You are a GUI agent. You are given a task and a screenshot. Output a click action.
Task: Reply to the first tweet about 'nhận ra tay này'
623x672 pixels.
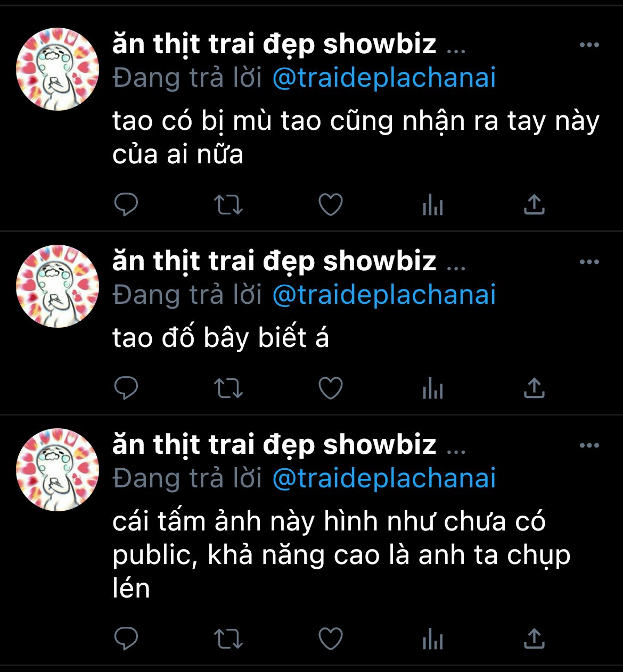(126, 205)
